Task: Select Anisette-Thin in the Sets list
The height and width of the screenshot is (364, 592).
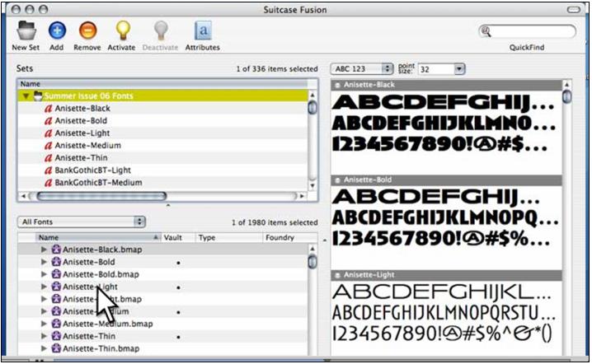Action: [81, 158]
